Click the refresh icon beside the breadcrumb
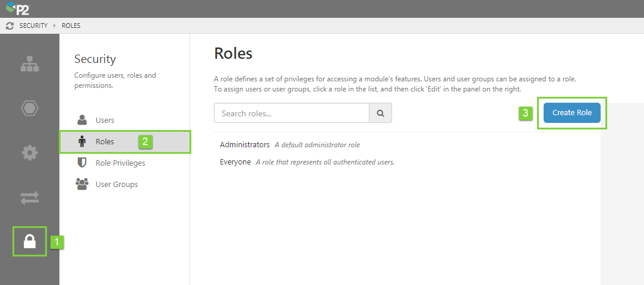 pyautogui.click(x=9, y=26)
